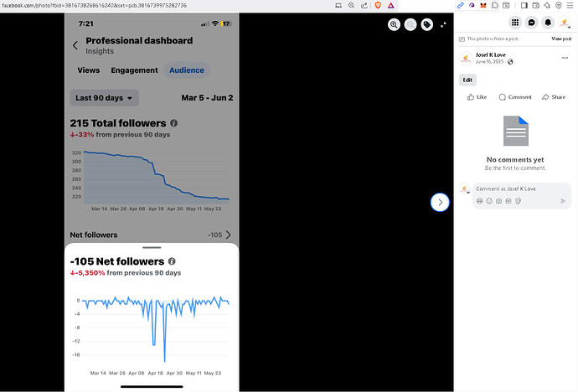Share this photo
The height and width of the screenshot is (392, 578).
pyautogui.click(x=553, y=97)
